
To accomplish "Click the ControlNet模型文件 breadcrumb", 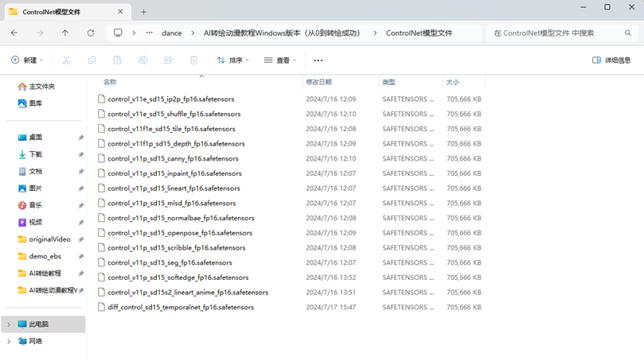I will click(x=419, y=33).
